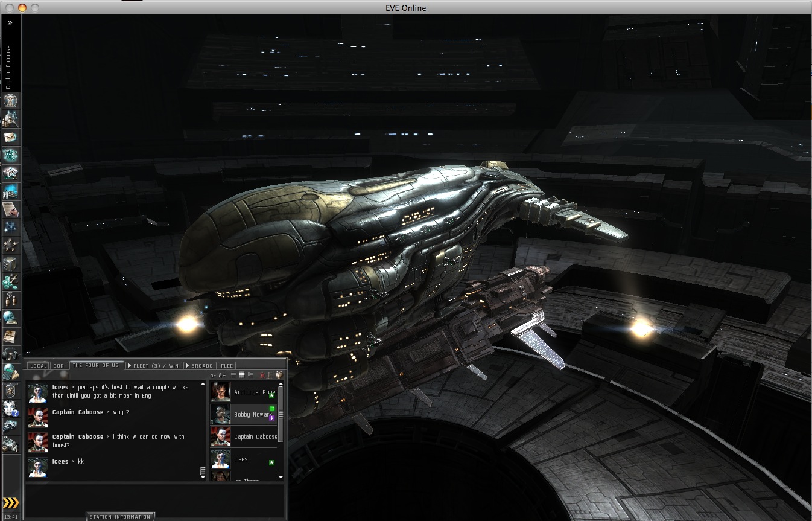The image size is (812, 521).
Task: Expand the sidebar with the double chevron
Action: click(x=10, y=23)
